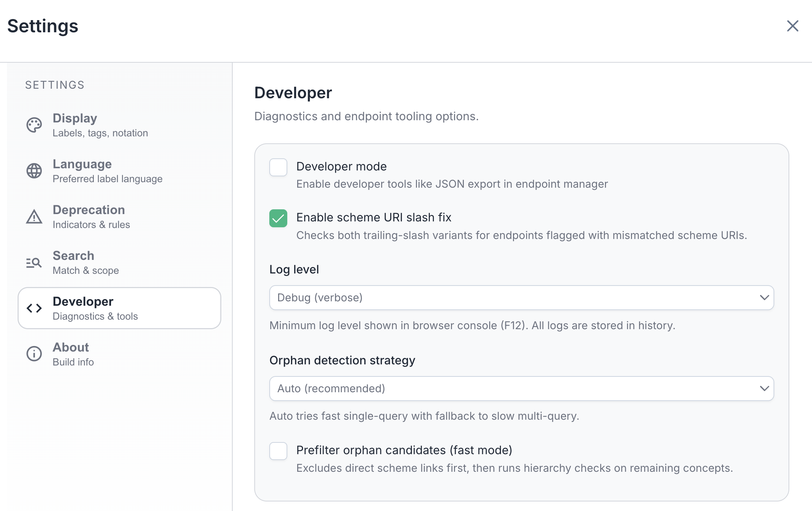Image resolution: width=812 pixels, height=511 pixels.
Task: Click the code brackets icon for Developer
Action: pos(34,308)
